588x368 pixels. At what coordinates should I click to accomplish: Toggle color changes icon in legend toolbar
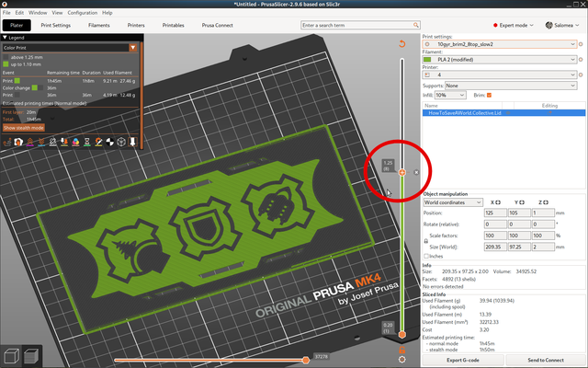(75, 142)
